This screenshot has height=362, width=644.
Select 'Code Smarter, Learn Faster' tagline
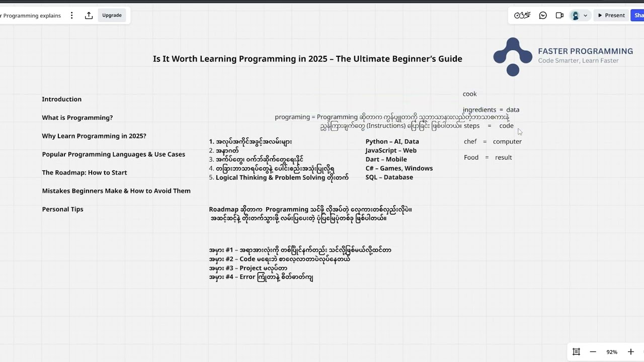coord(578,61)
